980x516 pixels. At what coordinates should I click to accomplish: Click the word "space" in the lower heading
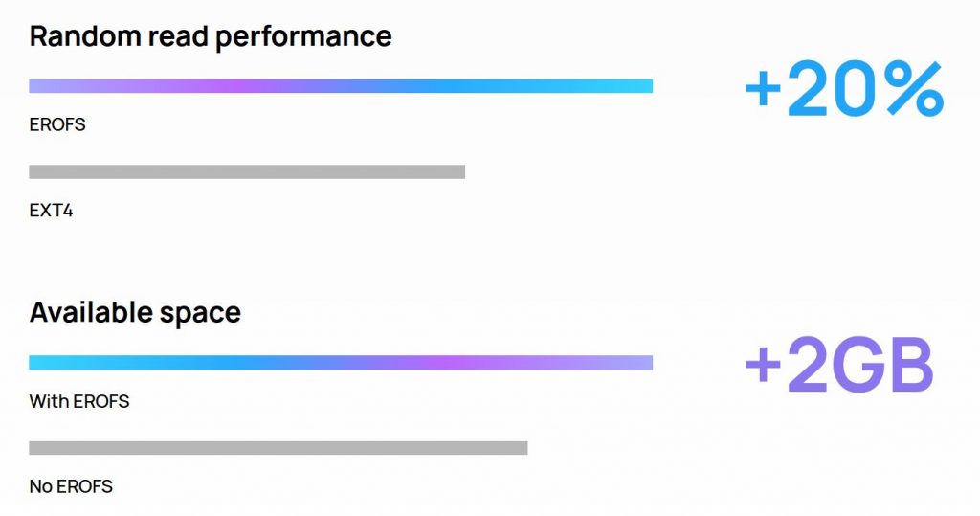click(x=200, y=314)
